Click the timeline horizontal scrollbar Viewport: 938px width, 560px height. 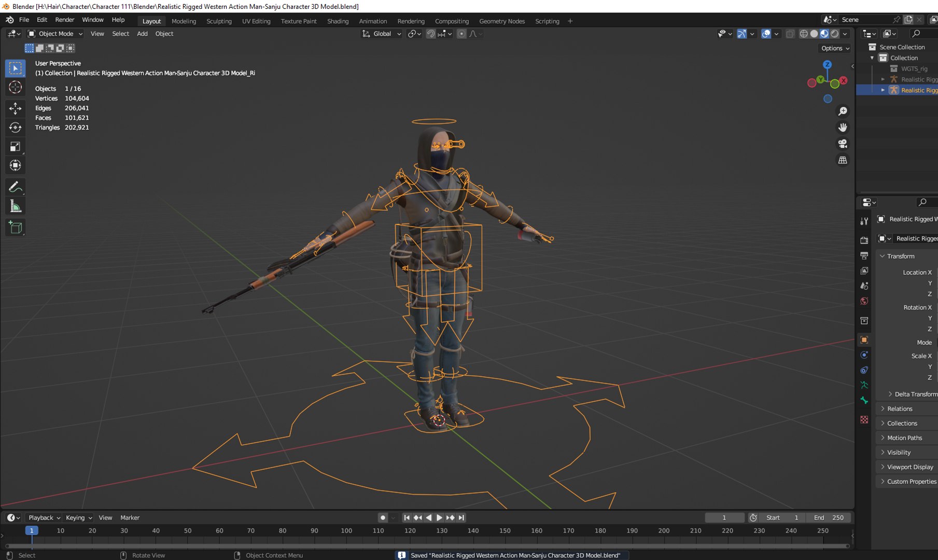click(427, 546)
